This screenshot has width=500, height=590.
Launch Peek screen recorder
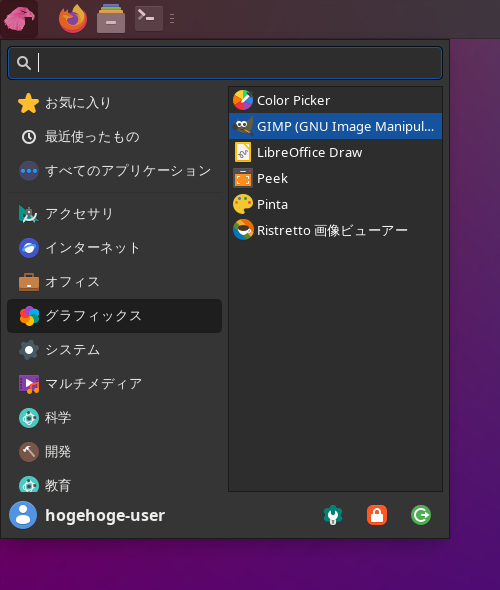(x=335, y=178)
